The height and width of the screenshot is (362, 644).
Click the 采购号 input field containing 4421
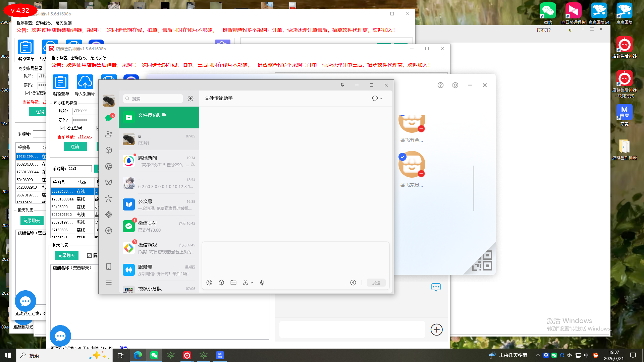coord(80,169)
